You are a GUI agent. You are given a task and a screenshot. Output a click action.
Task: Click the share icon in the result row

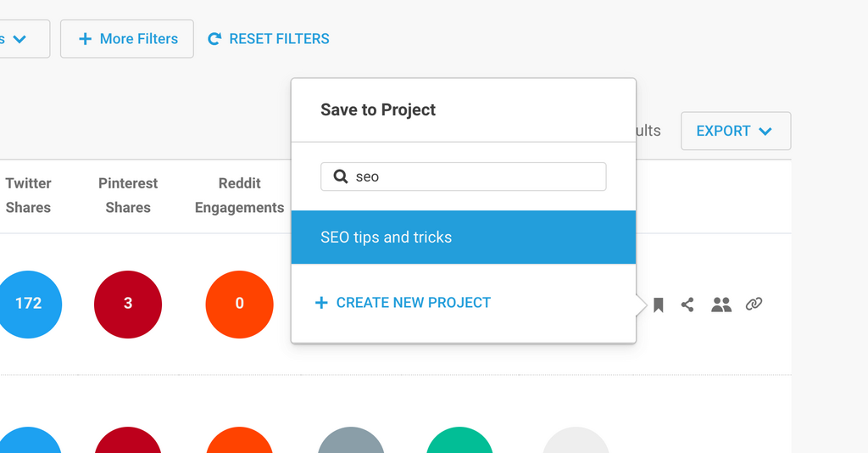(687, 305)
